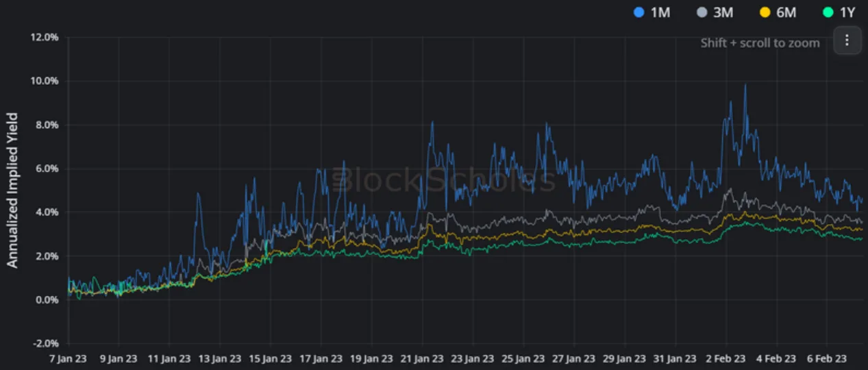Click the blue 1M legend dot
The image size is (868, 370).
(x=638, y=12)
